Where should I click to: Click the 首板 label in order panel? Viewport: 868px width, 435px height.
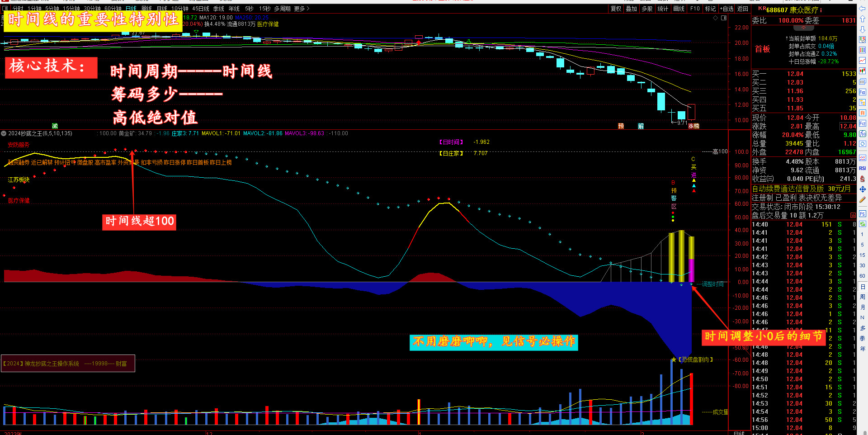click(763, 49)
